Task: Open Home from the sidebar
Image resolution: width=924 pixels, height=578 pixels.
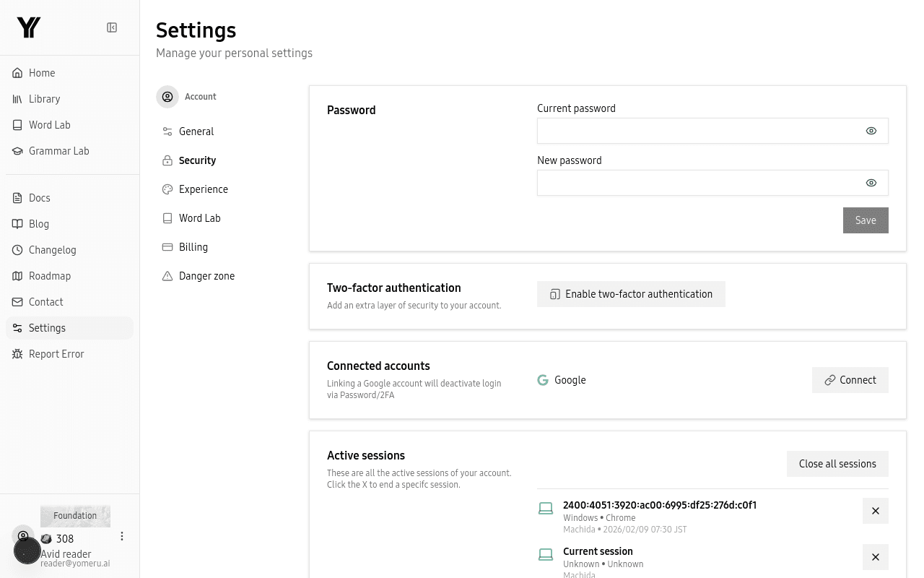Action: coord(42,73)
